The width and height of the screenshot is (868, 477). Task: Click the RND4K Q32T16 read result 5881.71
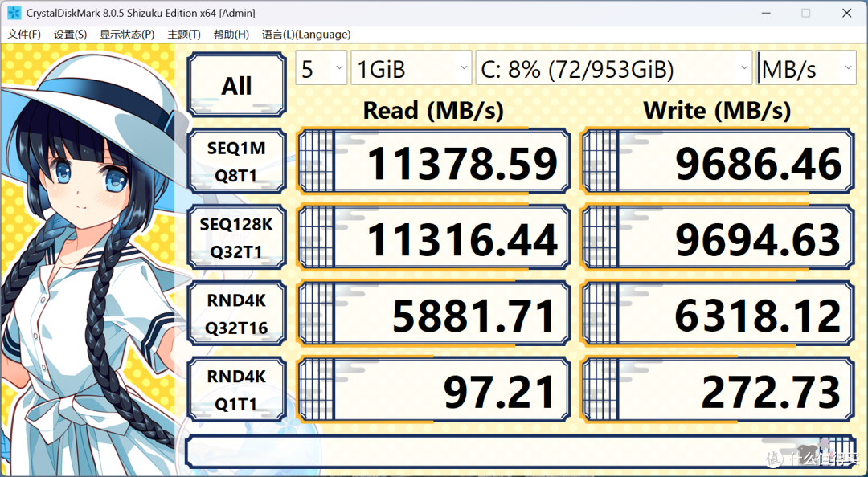[x=434, y=314]
